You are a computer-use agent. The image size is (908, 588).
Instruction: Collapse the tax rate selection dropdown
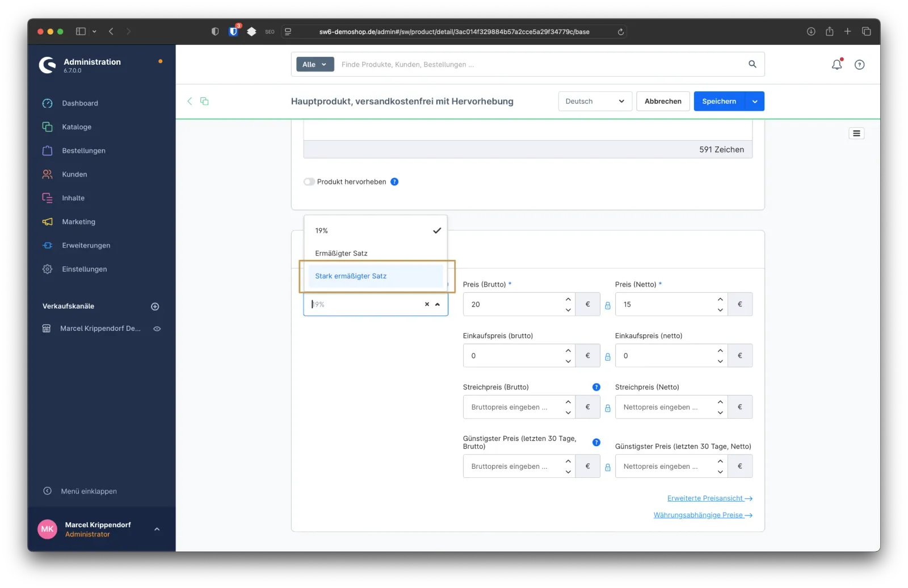tap(437, 304)
